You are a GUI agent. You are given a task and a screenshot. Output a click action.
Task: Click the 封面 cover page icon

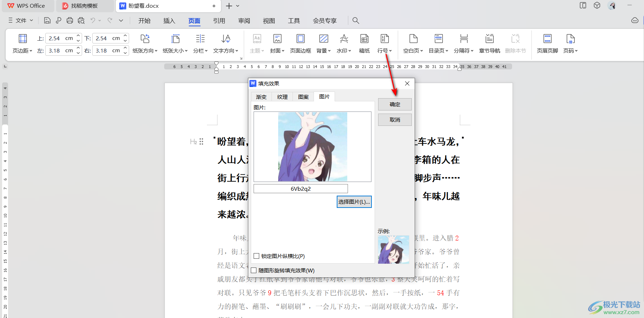coord(277,39)
